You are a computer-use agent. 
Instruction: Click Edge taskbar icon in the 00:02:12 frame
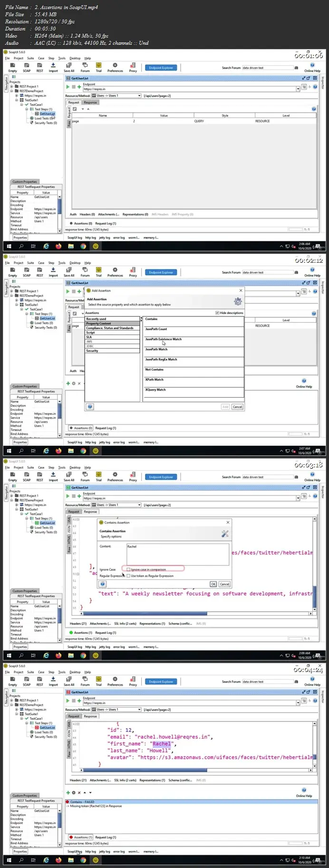point(46,451)
